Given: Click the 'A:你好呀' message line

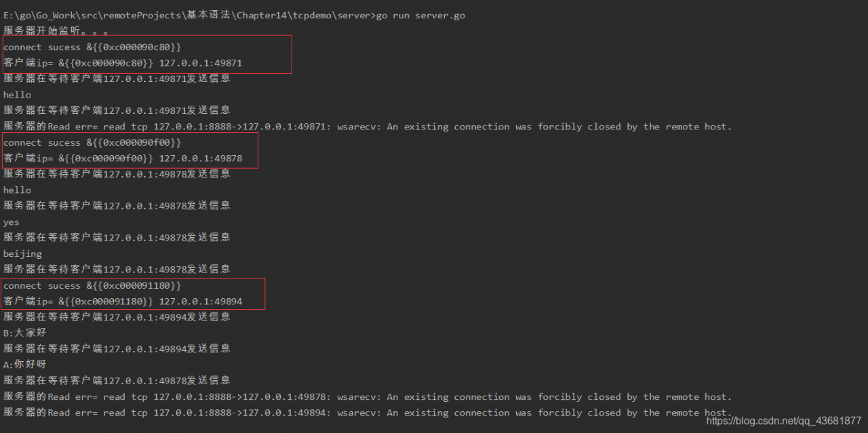Looking at the screenshot, I should pos(25,365).
